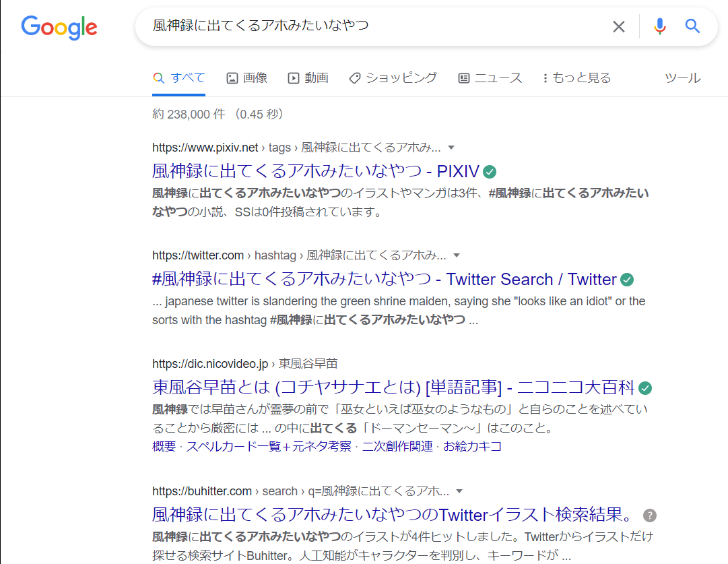The height and width of the screenshot is (564, 728).
Task: Click green checkmark badge beside ニコニコ大百科 result
Action: tap(645, 388)
